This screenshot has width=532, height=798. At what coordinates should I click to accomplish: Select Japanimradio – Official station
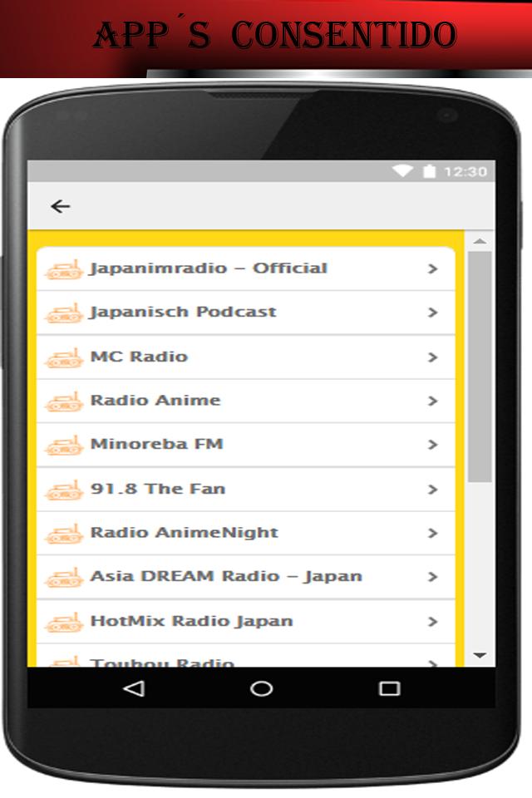[x=246, y=268]
